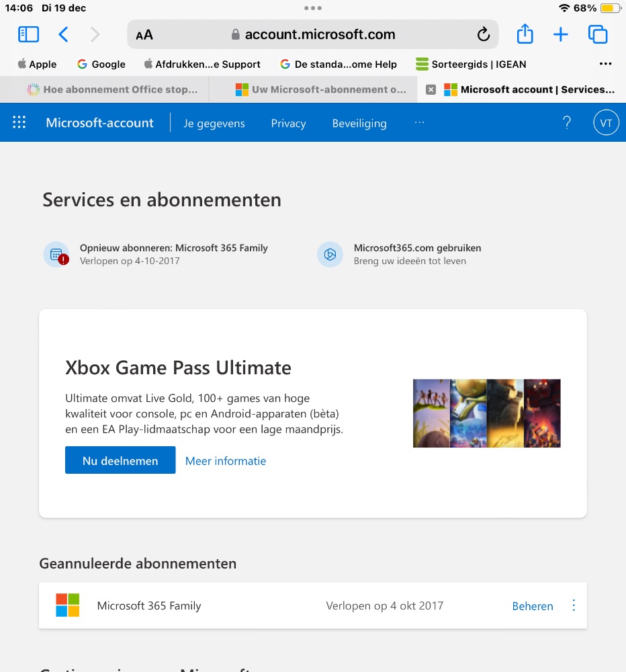
Task: Open more options for Microsoft 365 Family
Action: (574, 605)
